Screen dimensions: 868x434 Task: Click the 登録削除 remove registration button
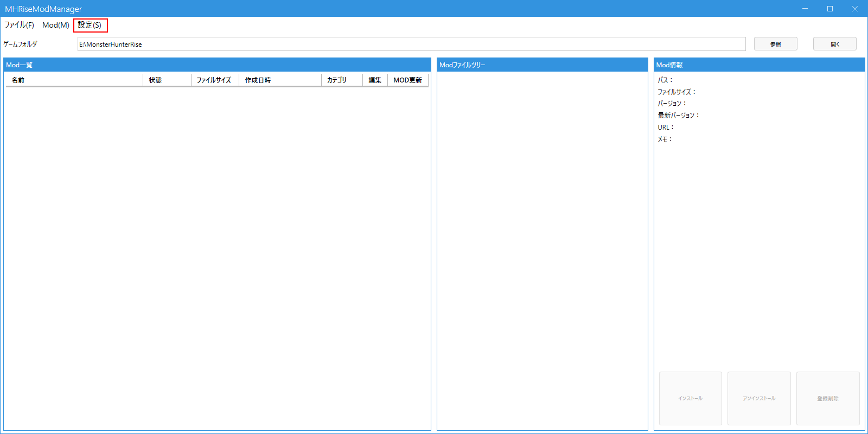(x=828, y=398)
